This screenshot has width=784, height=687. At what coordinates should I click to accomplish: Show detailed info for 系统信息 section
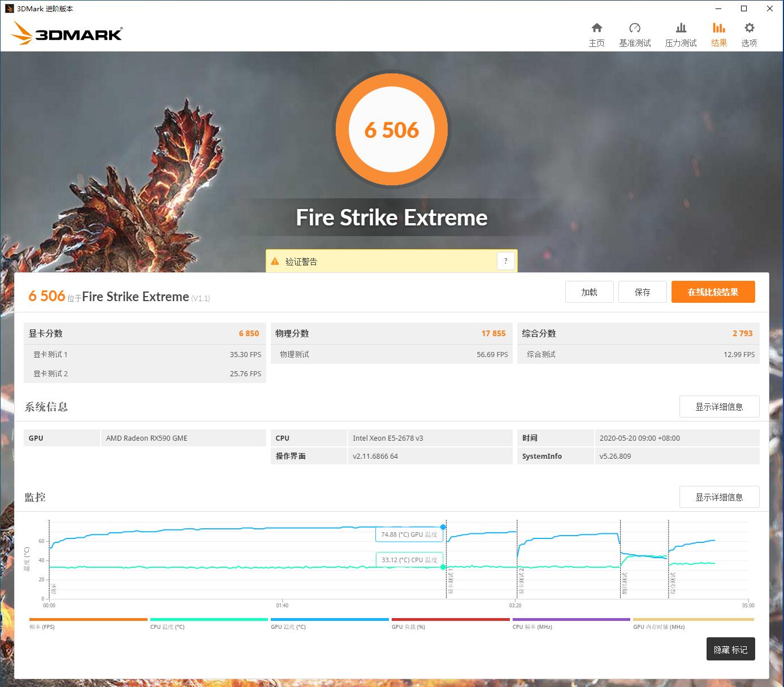(x=719, y=407)
